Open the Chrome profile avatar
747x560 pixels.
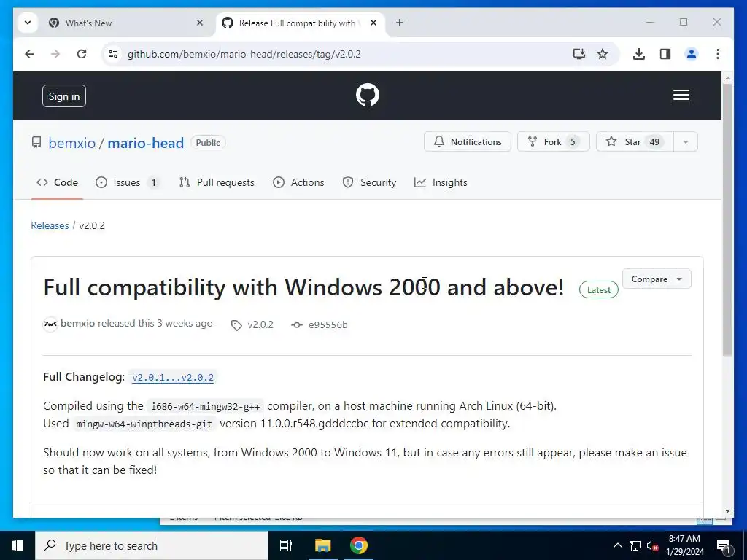(692, 54)
